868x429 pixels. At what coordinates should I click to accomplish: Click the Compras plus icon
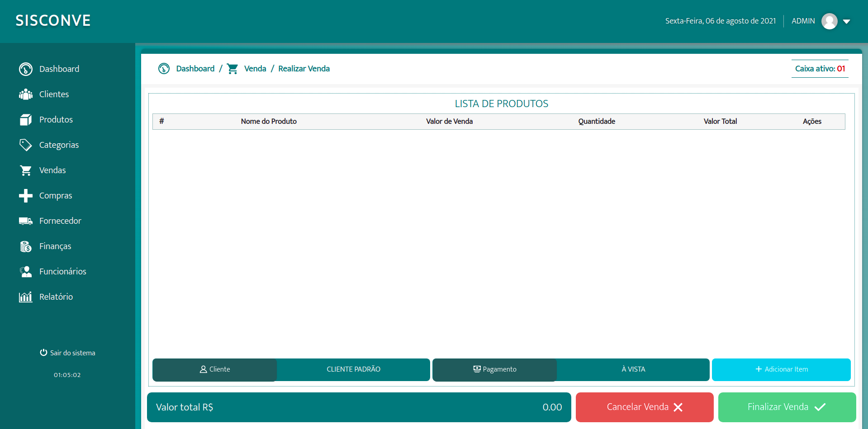tap(26, 196)
